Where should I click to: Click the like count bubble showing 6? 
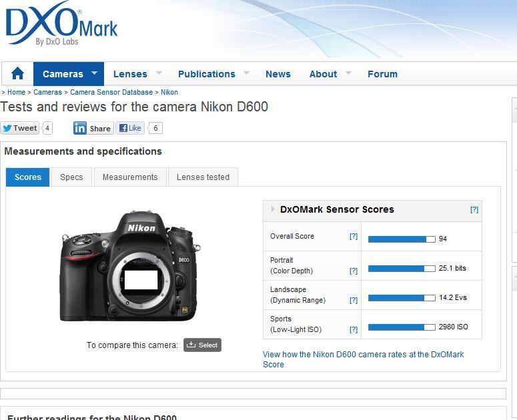click(x=155, y=128)
